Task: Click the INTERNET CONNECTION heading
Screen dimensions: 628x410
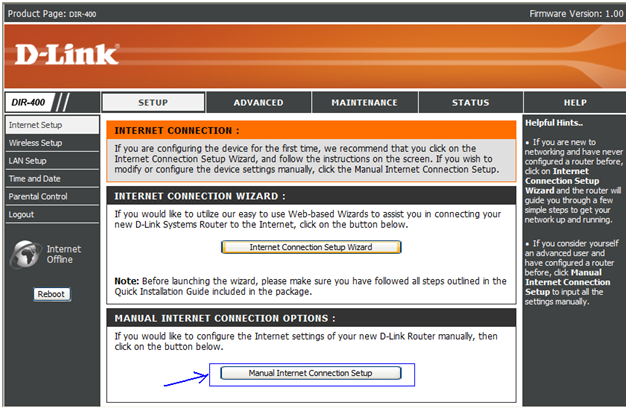Action: [x=177, y=131]
